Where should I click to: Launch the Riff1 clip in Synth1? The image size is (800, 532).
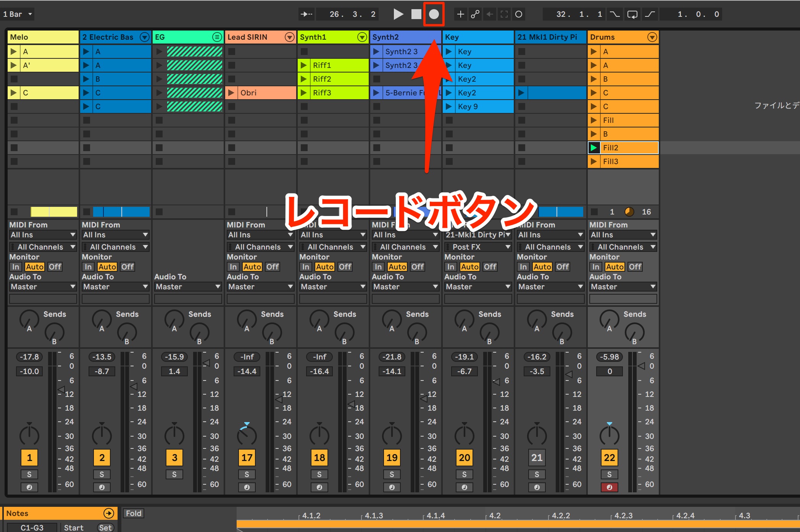click(304, 65)
